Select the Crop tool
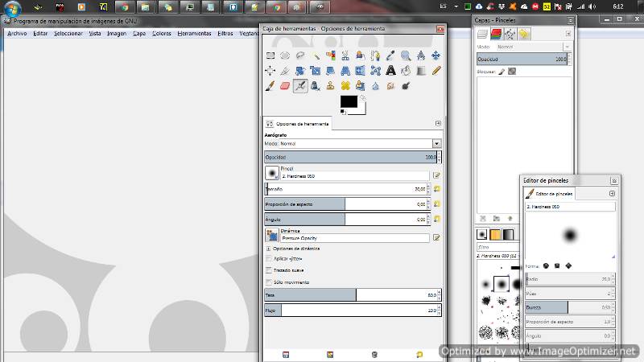 coord(285,71)
